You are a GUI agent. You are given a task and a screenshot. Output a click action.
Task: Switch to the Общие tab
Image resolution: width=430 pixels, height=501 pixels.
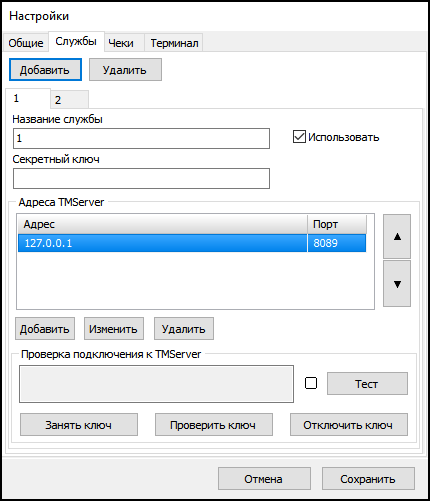pos(26,43)
